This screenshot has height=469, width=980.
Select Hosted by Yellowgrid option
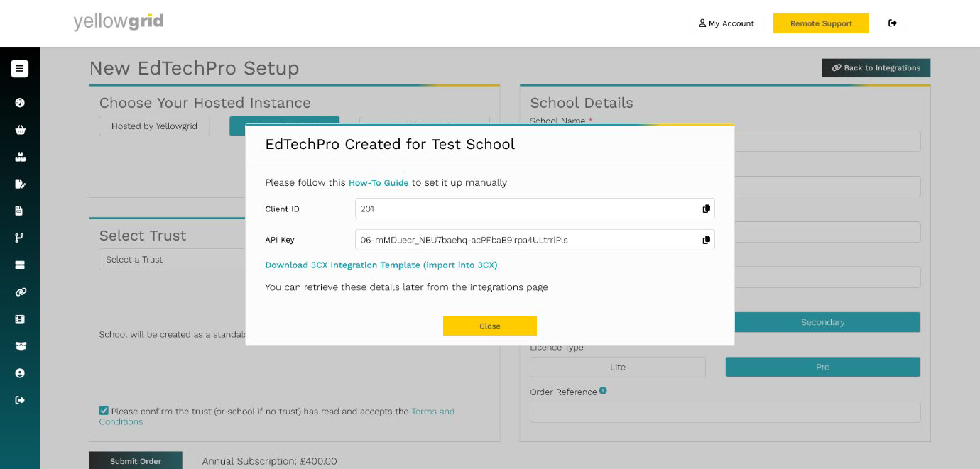click(154, 126)
